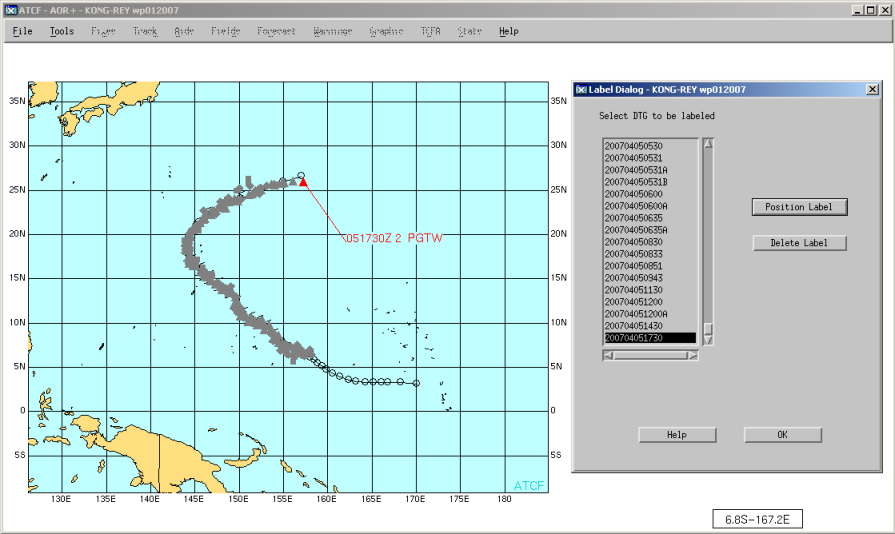The height and width of the screenshot is (534, 895).
Task: Click the ATCF main window system menu icon
Action: (12, 9)
